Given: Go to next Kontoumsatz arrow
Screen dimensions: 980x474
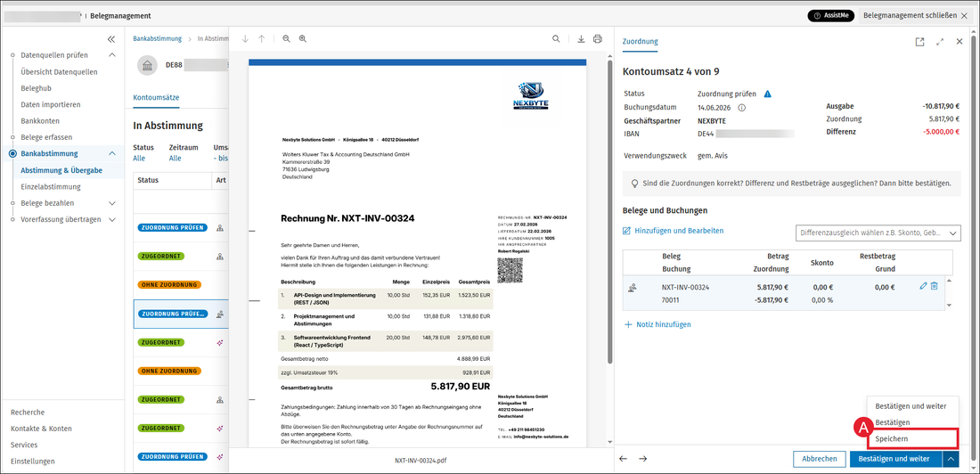Looking at the screenshot, I should [x=643, y=458].
